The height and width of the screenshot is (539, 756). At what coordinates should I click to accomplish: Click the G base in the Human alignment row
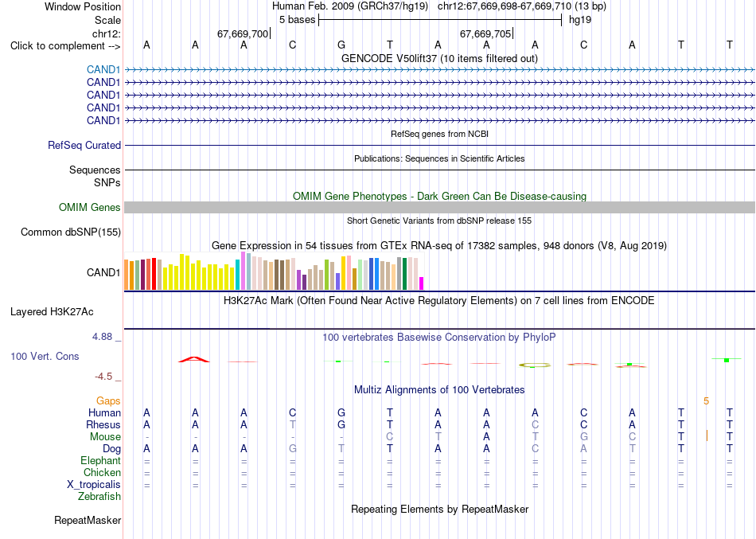click(341, 413)
